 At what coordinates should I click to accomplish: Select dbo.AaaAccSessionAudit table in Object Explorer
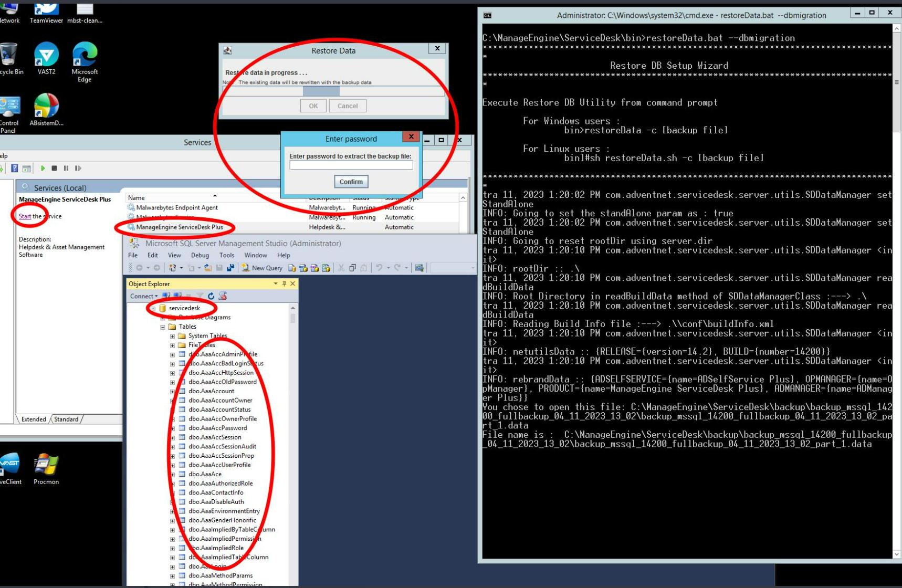coord(223,447)
